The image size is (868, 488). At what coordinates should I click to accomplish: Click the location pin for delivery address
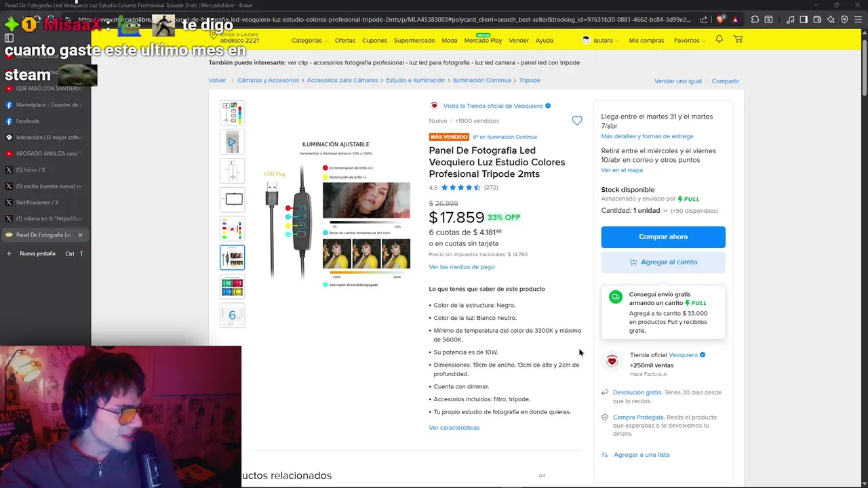[214, 35]
